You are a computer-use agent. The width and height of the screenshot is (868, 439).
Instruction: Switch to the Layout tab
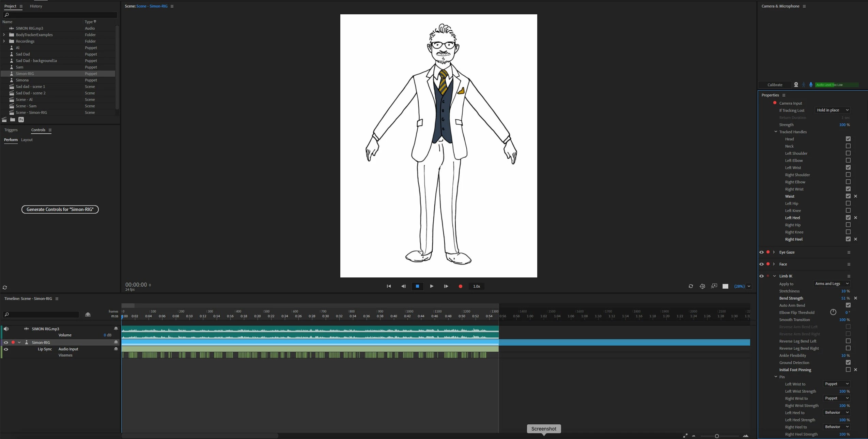27,140
